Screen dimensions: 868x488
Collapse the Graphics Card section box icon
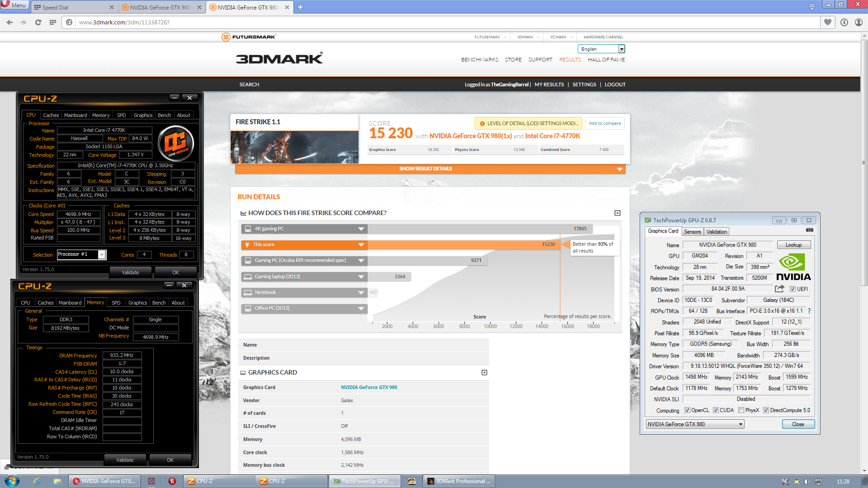point(484,372)
